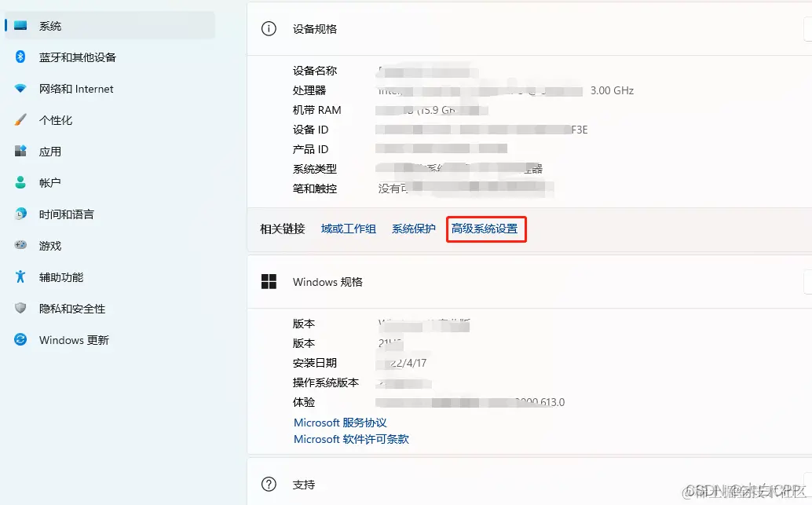
Task: Click the Windows logo beside Windows 规格
Action: (x=269, y=282)
